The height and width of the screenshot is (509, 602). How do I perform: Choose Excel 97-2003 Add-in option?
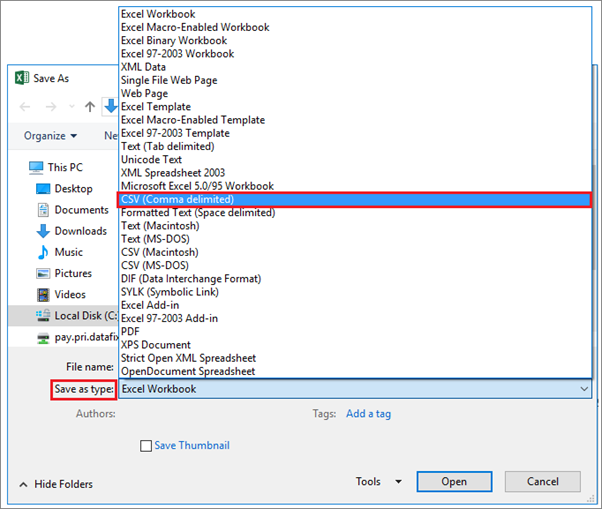click(355, 319)
